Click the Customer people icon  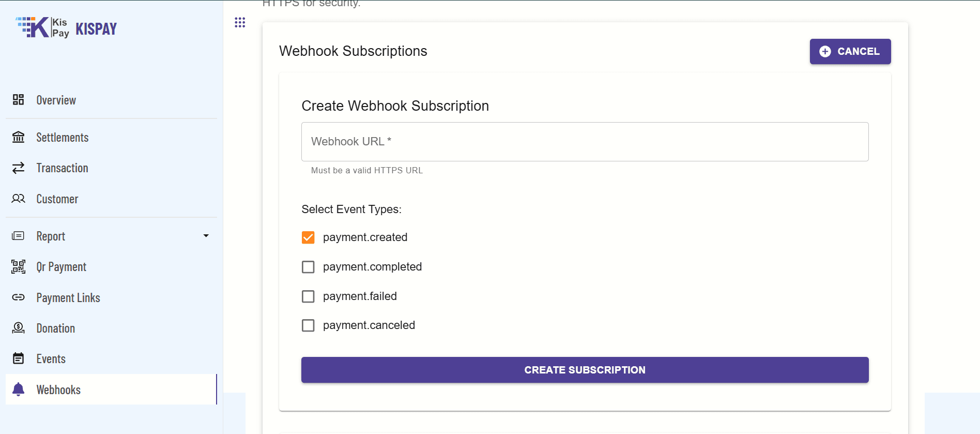click(x=18, y=199)
